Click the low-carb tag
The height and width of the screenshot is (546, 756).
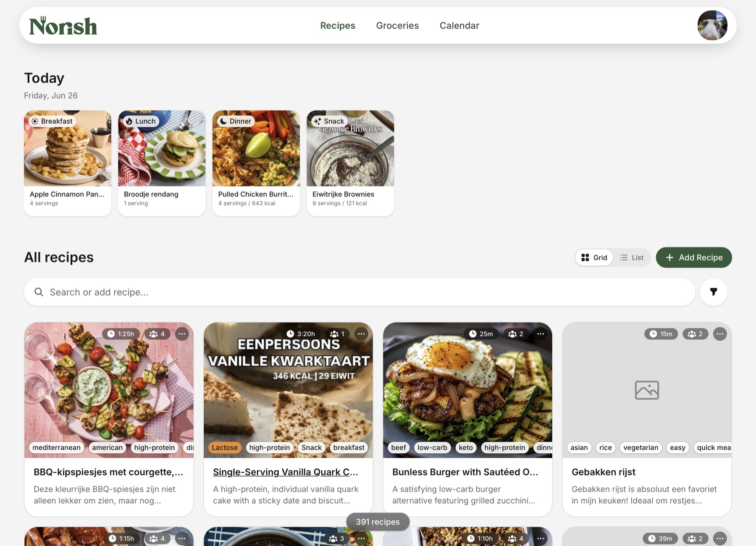[432, 448]
